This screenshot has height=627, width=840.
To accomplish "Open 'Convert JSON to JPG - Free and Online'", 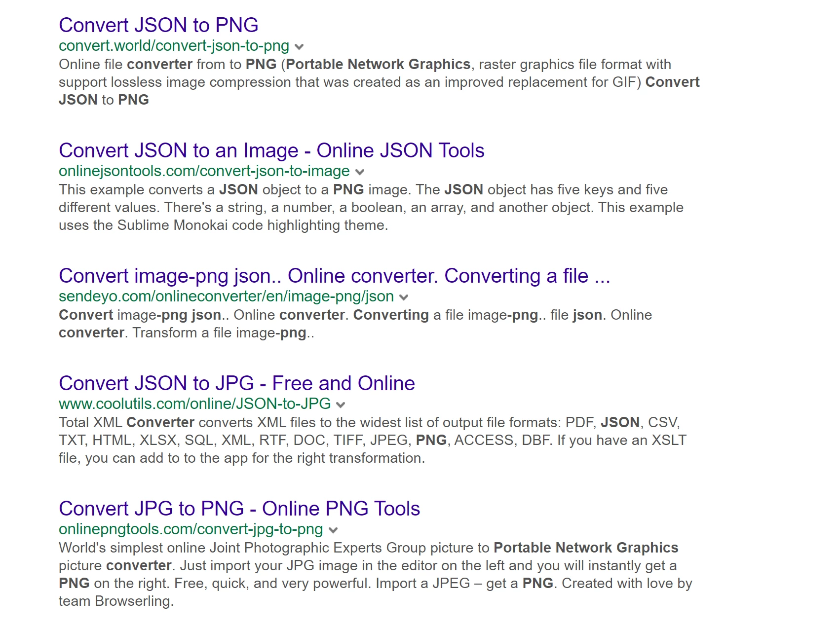I will (237, 383).
